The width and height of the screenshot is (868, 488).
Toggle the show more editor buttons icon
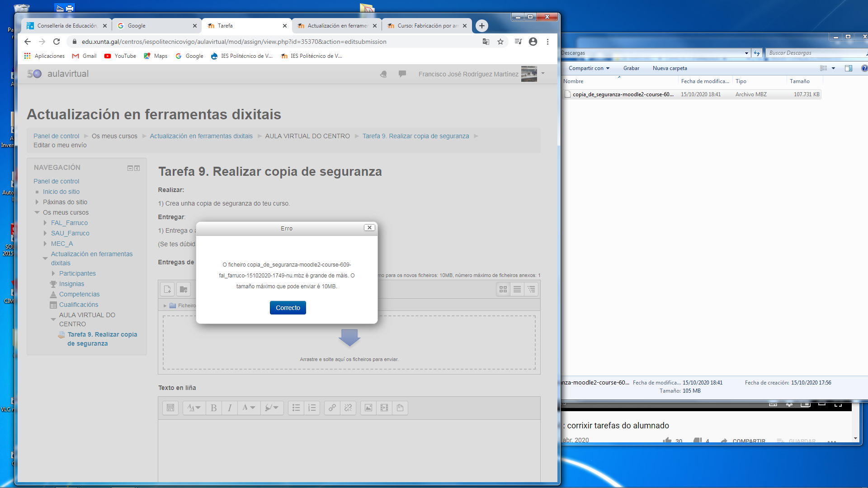[170, 408]
